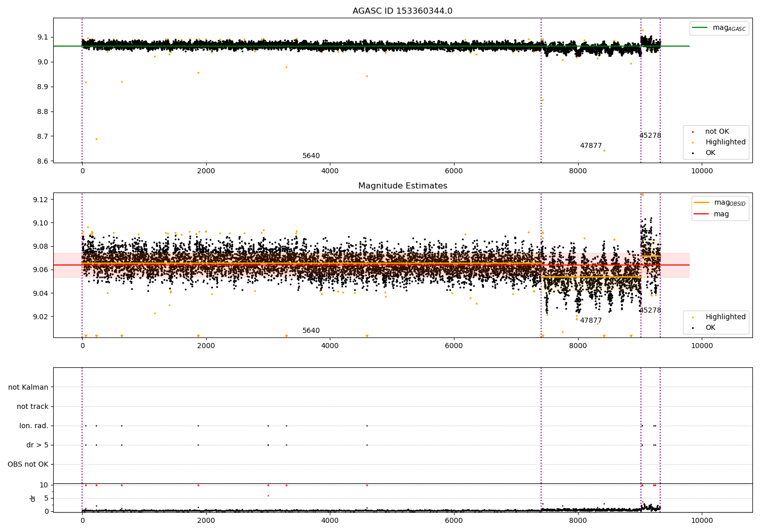Click the "2000" x-axis tick under the bottom plot
This screenshot has height=532, width=760.
206,521
